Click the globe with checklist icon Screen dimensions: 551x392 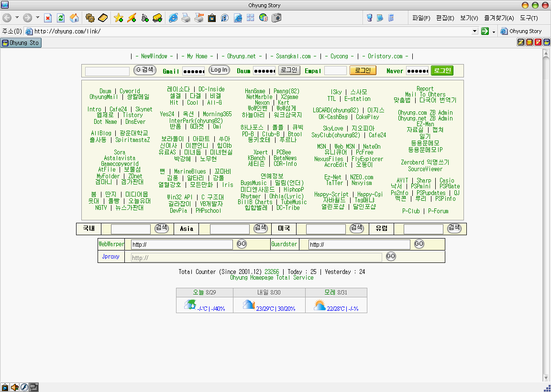(x=264, y=18)
